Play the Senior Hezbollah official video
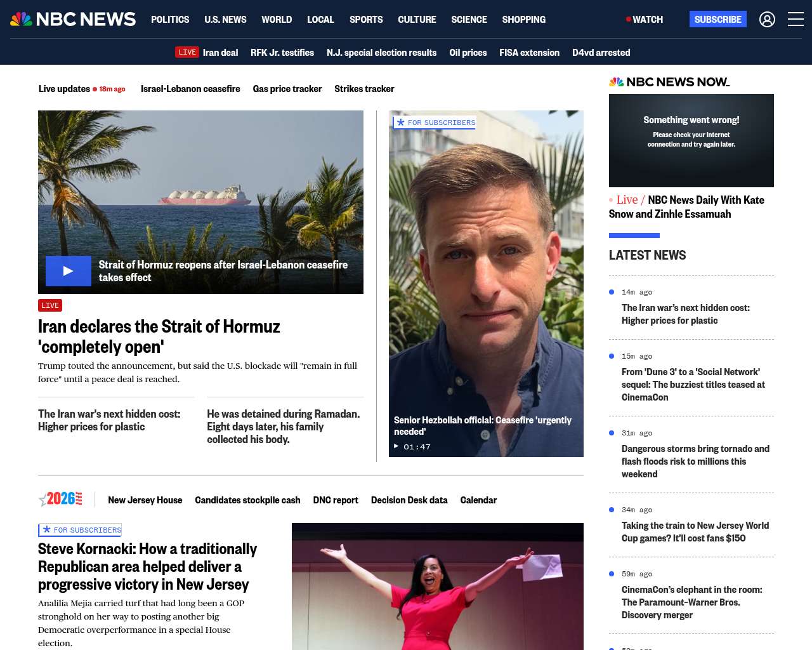 (486, 286)
